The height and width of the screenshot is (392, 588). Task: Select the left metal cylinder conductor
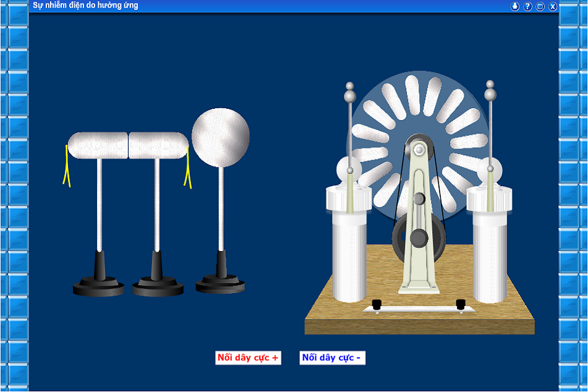[x=98, y=145]
